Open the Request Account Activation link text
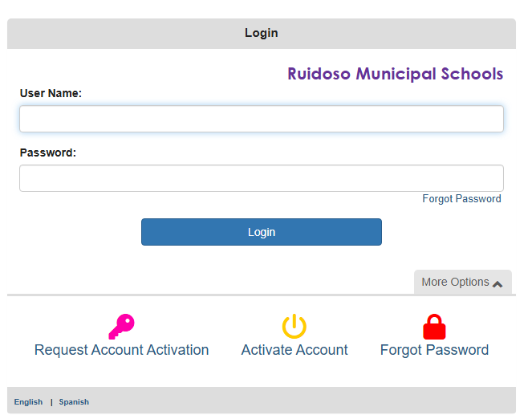 (x=121, y=350)
